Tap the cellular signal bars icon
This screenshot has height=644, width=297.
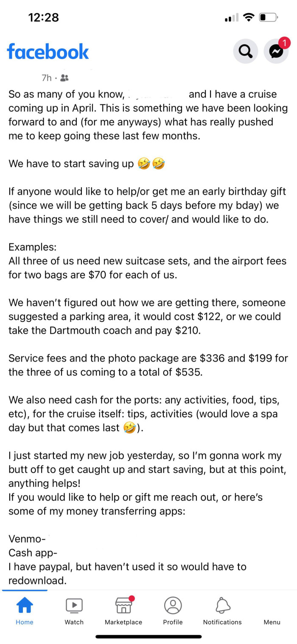coord(231,17)
